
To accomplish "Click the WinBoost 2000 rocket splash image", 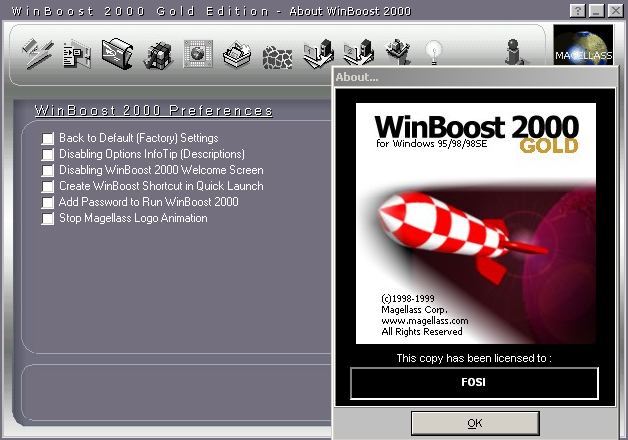I will pyautogui.click(x=476, y=223).
